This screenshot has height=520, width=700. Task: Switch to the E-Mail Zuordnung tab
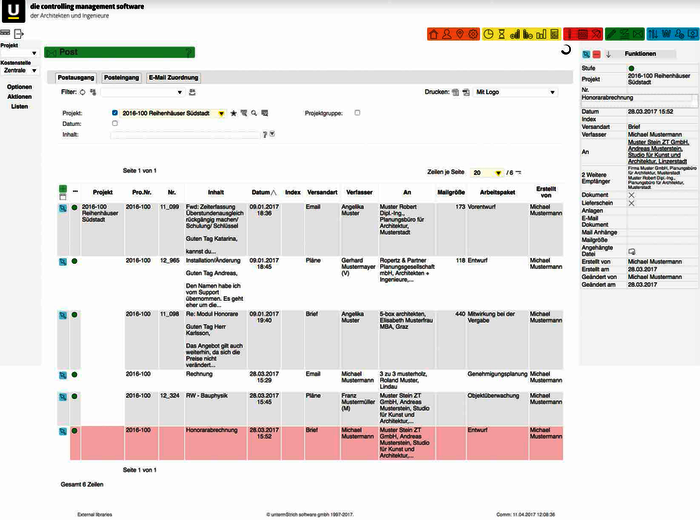point(173,78)
